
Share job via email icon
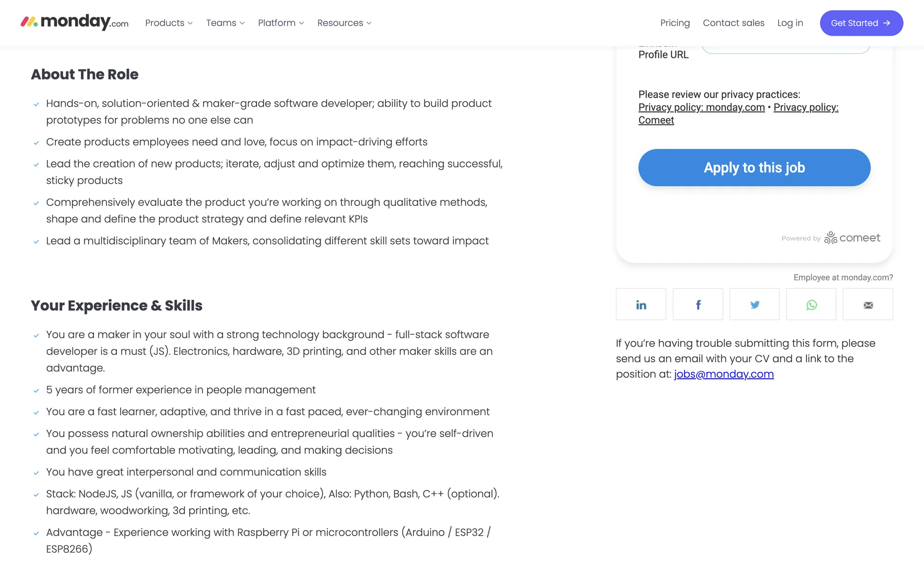tap(868, 304)
